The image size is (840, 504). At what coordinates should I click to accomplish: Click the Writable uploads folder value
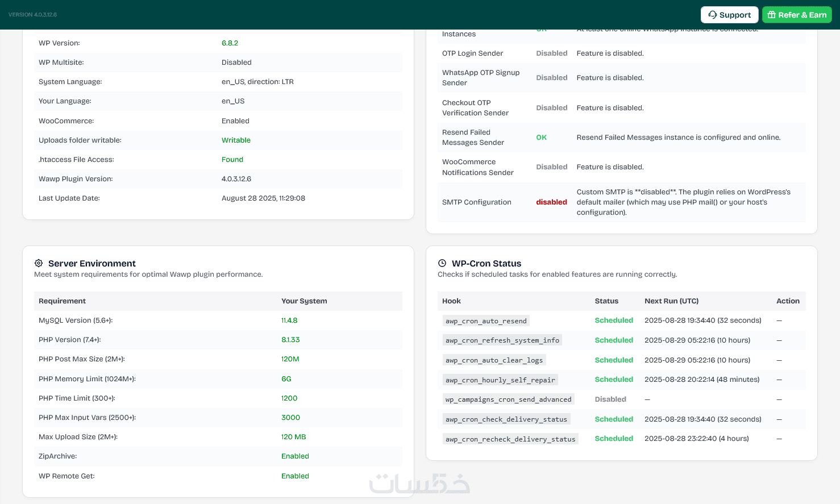point(236,140)
